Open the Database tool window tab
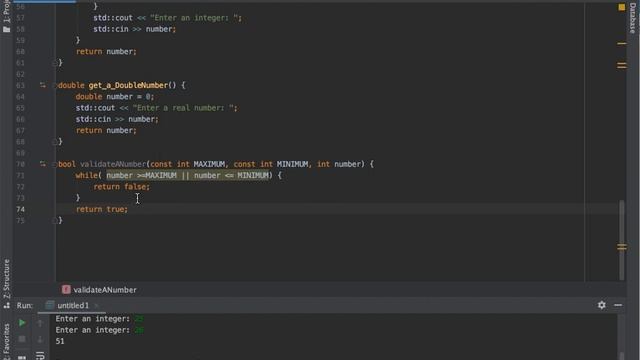 pos(633,18)
